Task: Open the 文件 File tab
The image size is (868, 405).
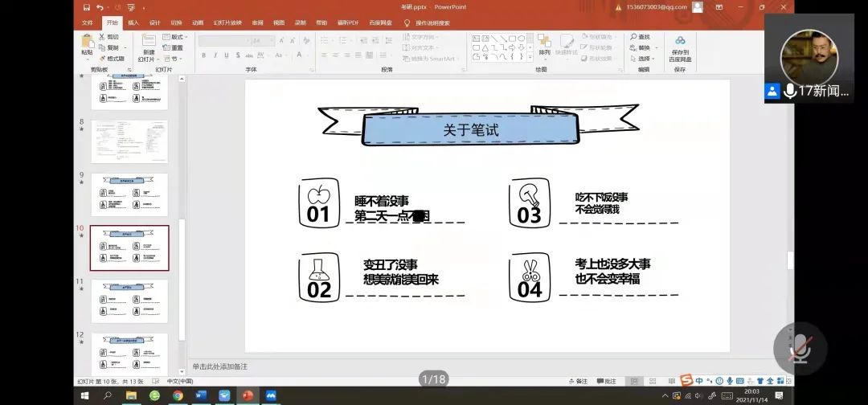Action: click(88, 22)
